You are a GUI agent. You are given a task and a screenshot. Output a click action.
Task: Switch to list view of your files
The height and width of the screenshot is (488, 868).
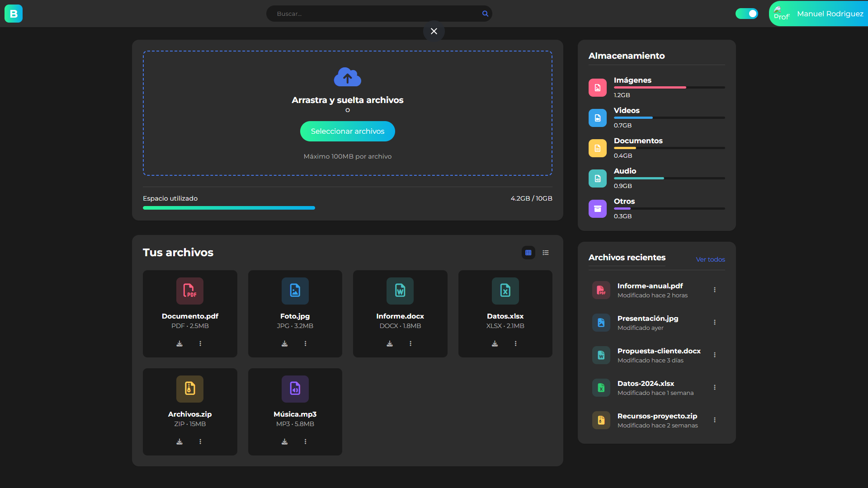(x=545, y=252)
